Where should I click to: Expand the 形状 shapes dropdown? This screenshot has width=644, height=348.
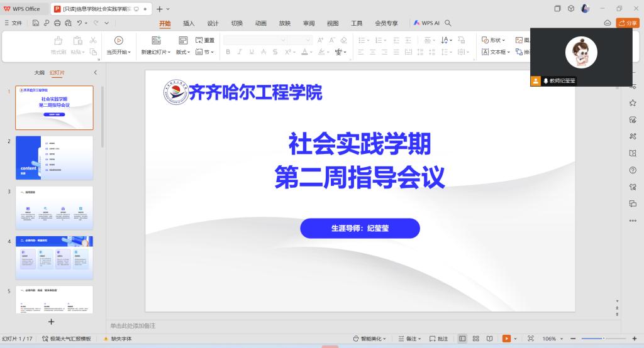(x=494, y=40)
